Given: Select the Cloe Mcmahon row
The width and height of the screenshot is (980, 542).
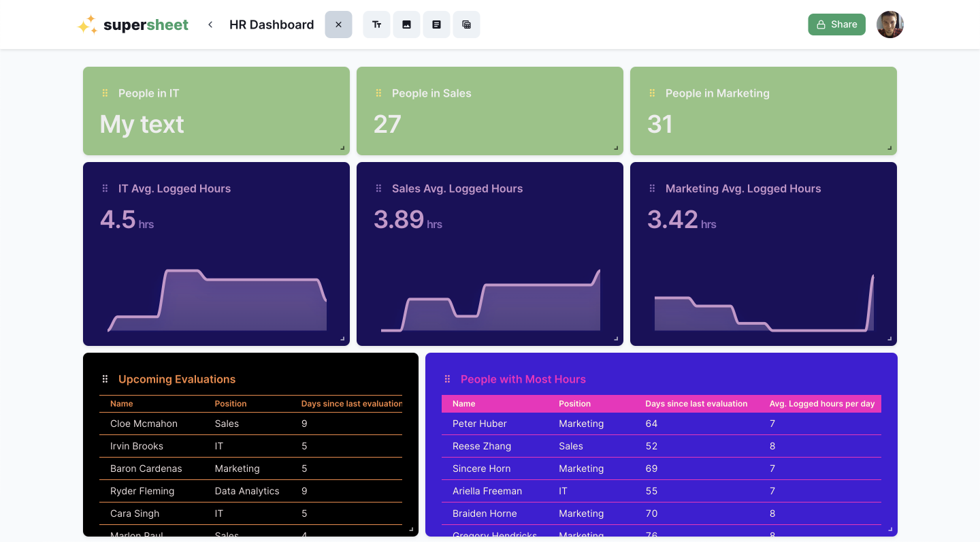Looking at the screenshot, I should [250, 424].
